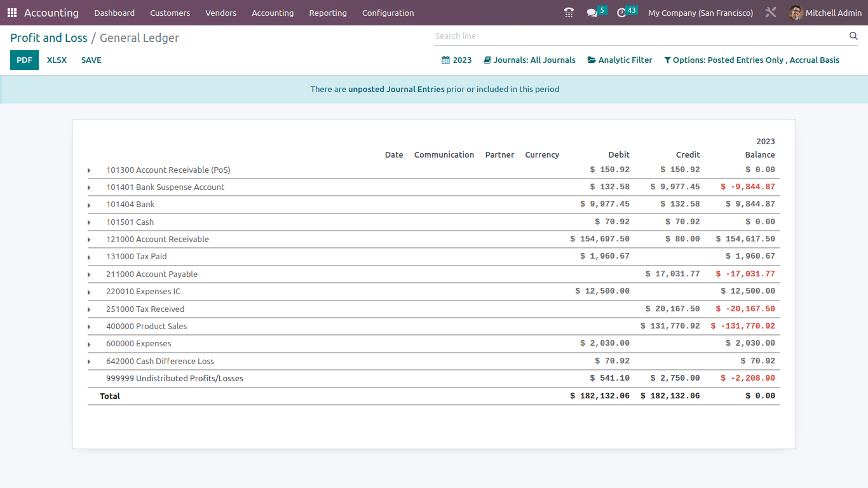868x488 pixels.
Task: Click debit $ 154,697.50 of Account Receivable
Action: pyautogui.click(x=600, y=239)
